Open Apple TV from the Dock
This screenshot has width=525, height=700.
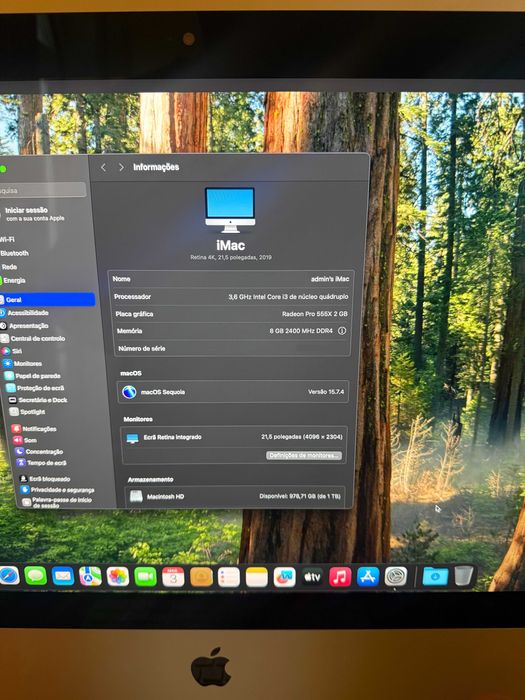click(312, 577)
